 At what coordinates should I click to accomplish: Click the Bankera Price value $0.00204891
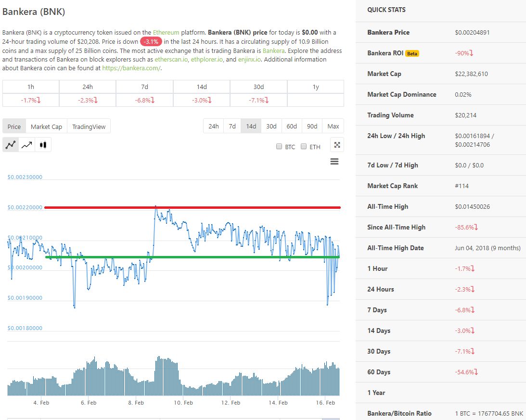[472, 33]
